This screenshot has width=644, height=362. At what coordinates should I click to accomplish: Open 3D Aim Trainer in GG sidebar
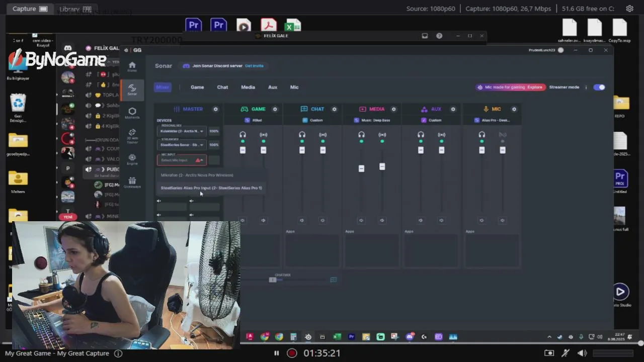click(x=132, y=136)
